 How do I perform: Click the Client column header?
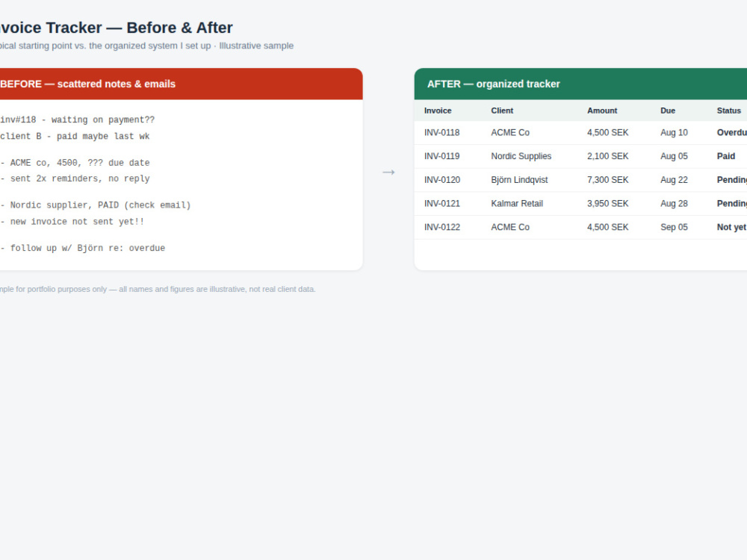coord(502,111)
